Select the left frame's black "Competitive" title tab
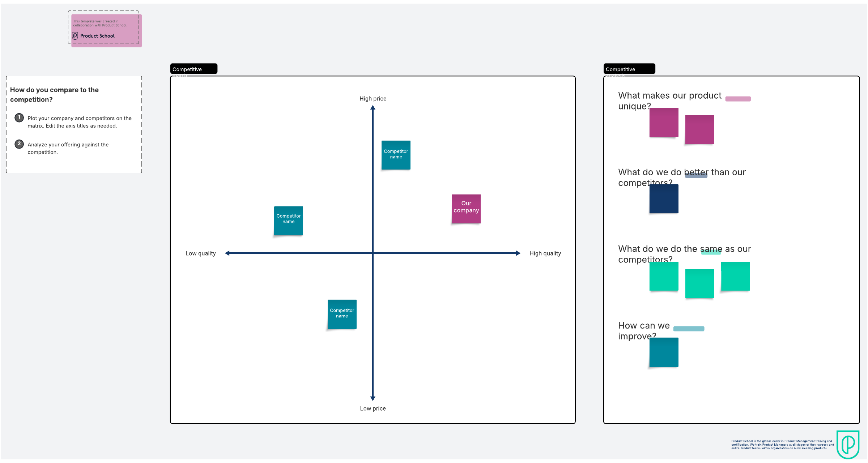This screenshot has width=868, height=463. pyautogui.click(x=193, y=69)
